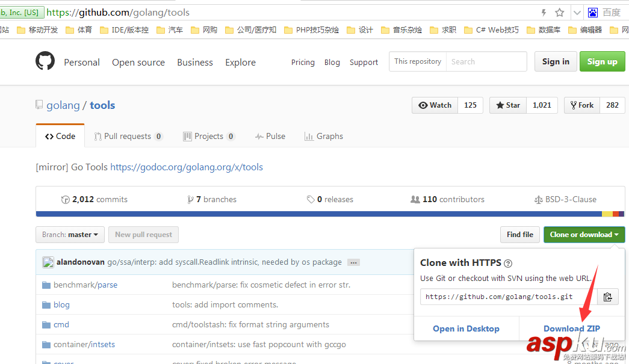Image resolution: width=629 pixels, height=364 pixels.
Task: Click Download ZIP link
Action: point(572,329)
